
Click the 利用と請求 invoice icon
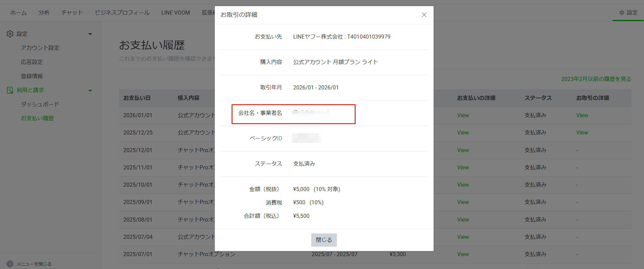10,90
